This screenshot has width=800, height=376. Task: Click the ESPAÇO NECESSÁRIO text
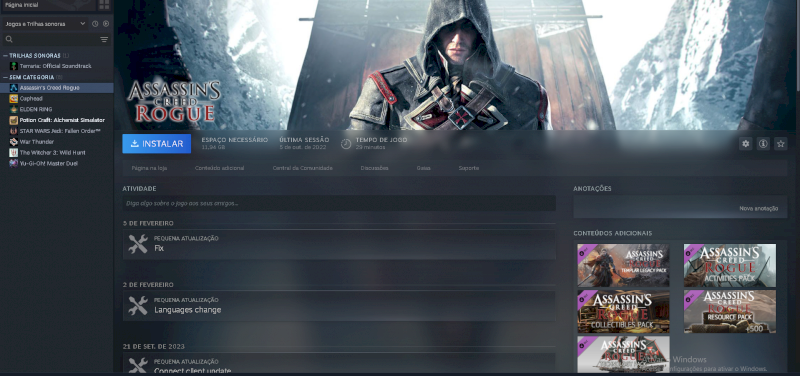pos(234,140)
